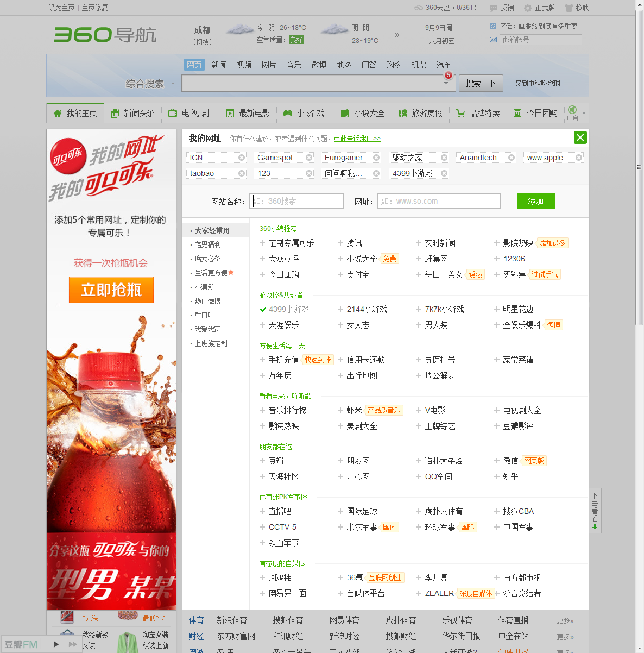Add 12306 to my sites
The width and height of the screenshot is (644, 653).
497,259
